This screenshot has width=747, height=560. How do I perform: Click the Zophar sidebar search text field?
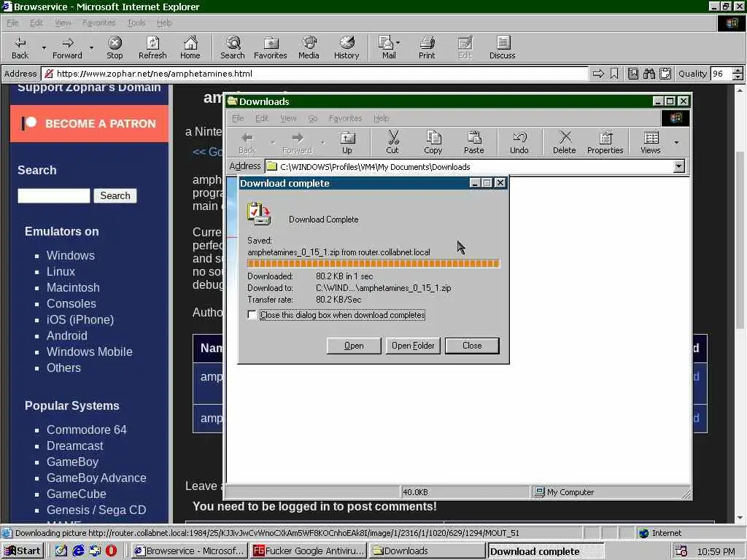click(54, 195)
